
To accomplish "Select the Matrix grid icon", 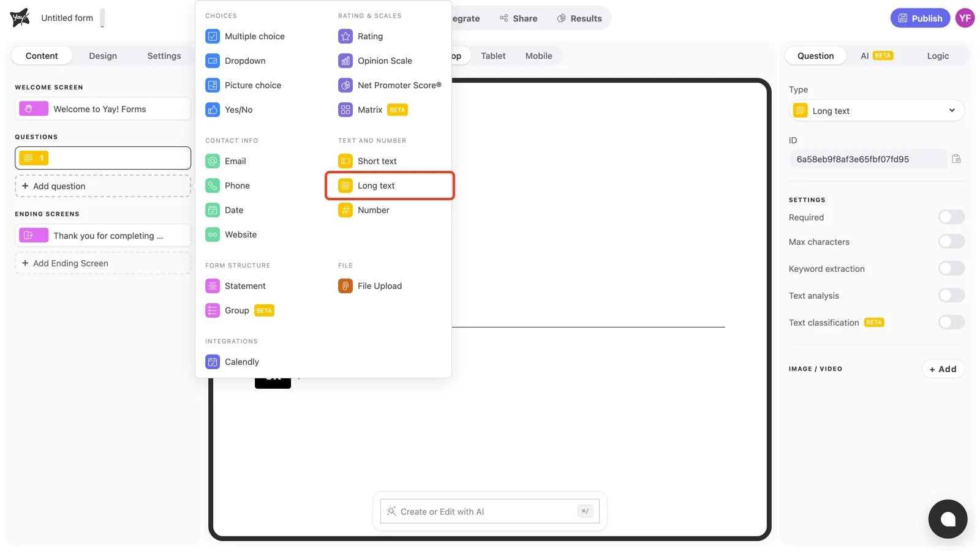I will tap(345, 110).
